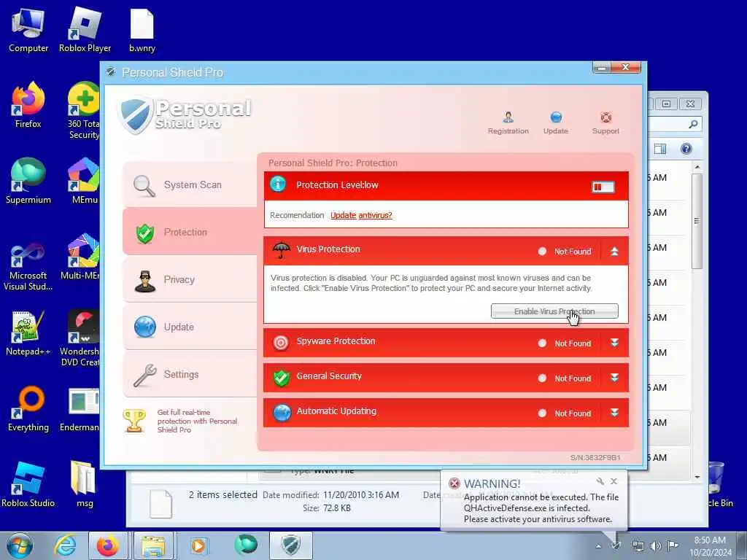The image size is (747, 560).
Task: Click the wrench icon in warning balloon
Action: pyautogui.click(x=600, y=481)
